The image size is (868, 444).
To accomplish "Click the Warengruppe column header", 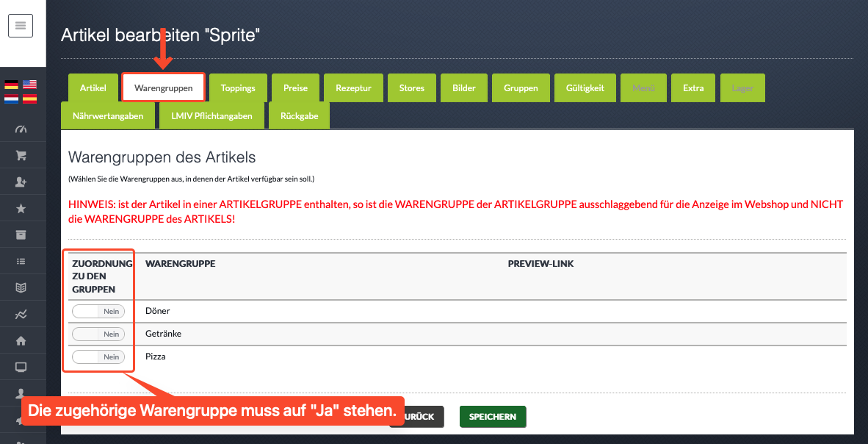I will point(180,264).
